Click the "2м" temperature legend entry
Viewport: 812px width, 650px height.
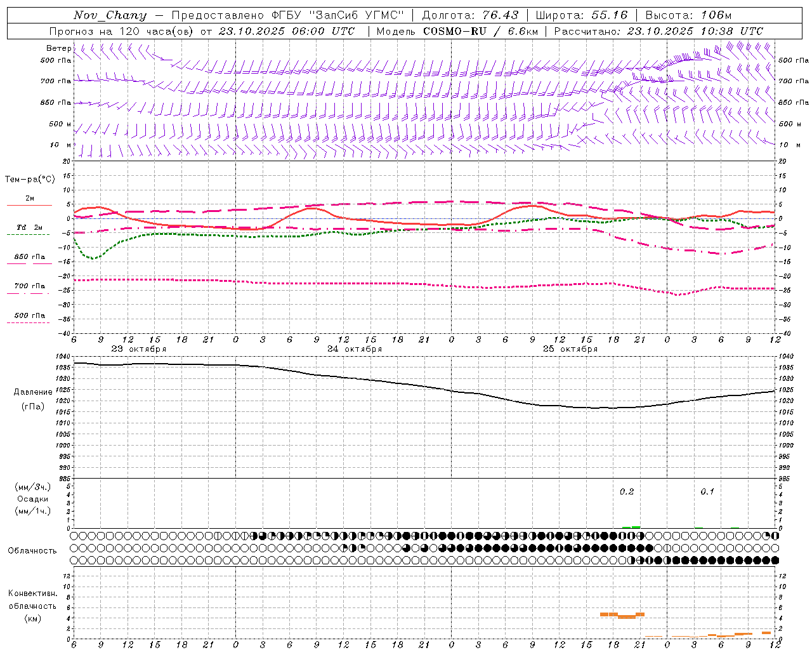[30, 199]
